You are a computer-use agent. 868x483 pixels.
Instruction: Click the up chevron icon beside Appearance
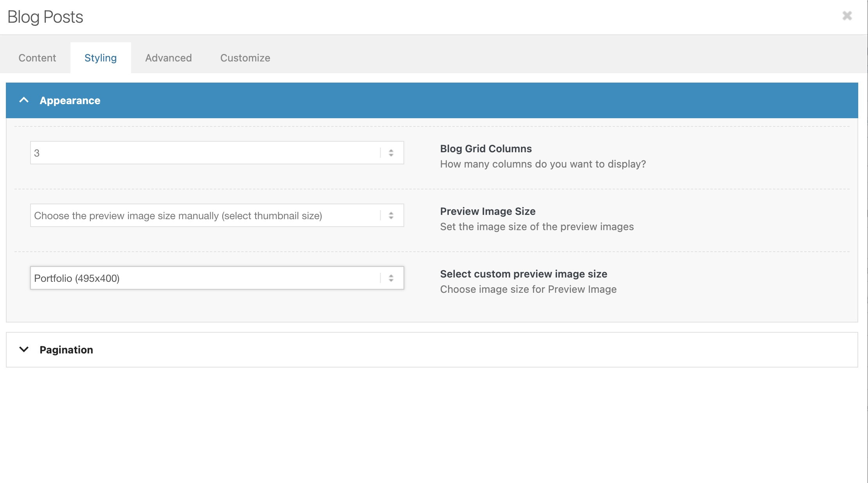[24, 100]
